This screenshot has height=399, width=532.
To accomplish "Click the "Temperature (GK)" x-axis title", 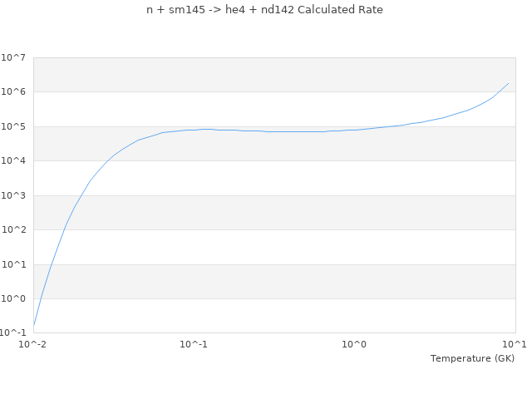I will [x=472, y=358].
